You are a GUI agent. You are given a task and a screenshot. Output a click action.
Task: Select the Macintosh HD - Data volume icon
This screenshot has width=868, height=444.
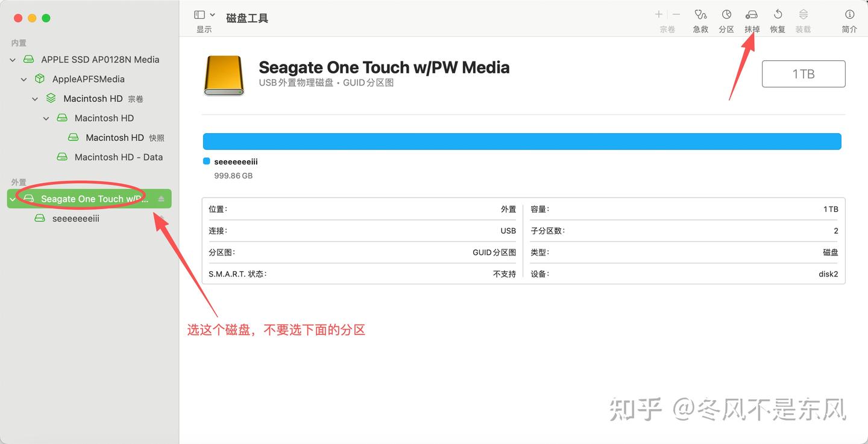(62, 157)
